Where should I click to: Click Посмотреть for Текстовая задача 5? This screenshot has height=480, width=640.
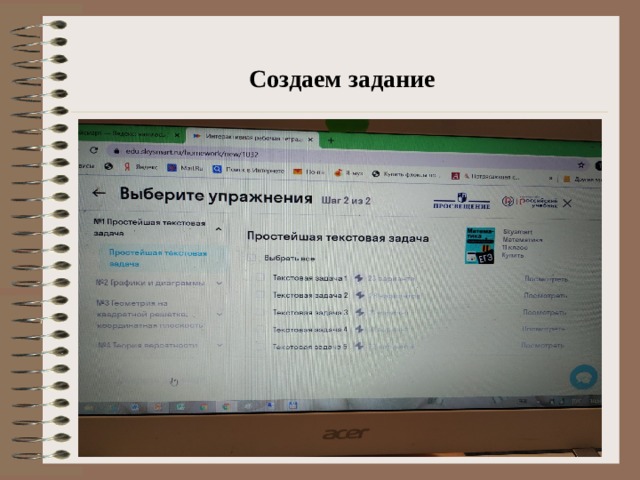click(543, 345)
